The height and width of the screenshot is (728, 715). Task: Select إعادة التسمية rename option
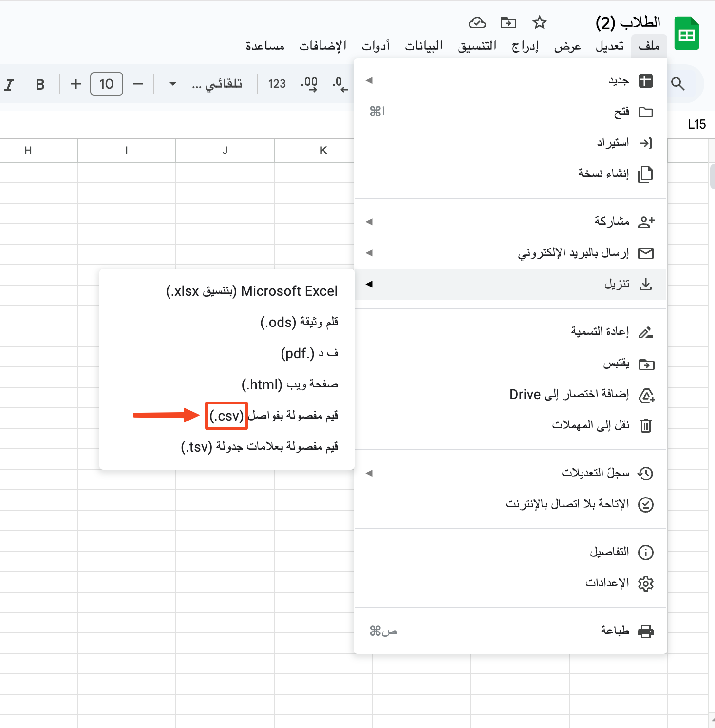pyautogui.click(x=510, y=332)
